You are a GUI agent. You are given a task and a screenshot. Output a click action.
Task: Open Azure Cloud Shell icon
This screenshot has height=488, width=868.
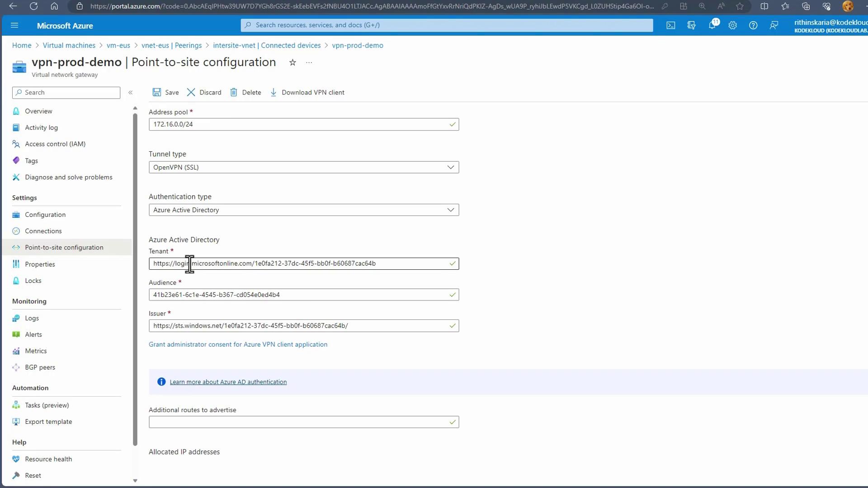(x=670, y=25)
